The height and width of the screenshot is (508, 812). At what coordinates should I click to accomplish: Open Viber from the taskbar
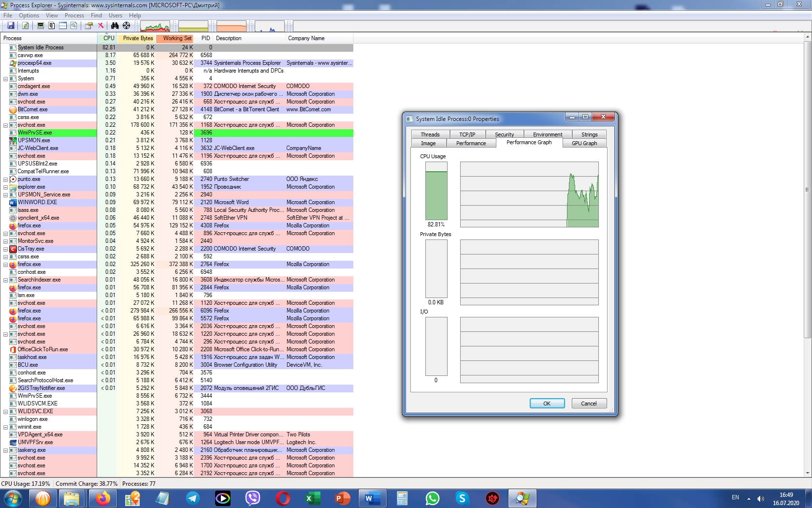click(x=253, y=498)
